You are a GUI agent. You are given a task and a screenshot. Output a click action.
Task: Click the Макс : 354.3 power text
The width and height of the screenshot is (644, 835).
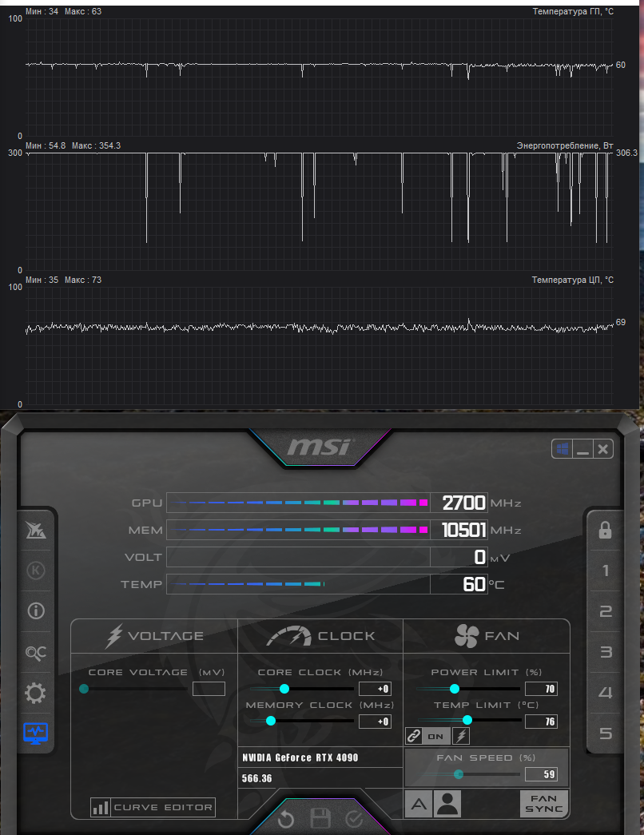coord(97,145)
